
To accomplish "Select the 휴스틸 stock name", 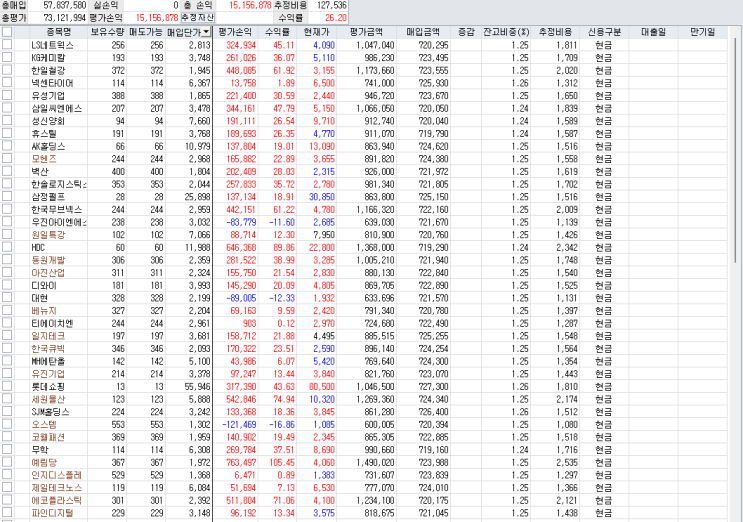I will (44, 133).
